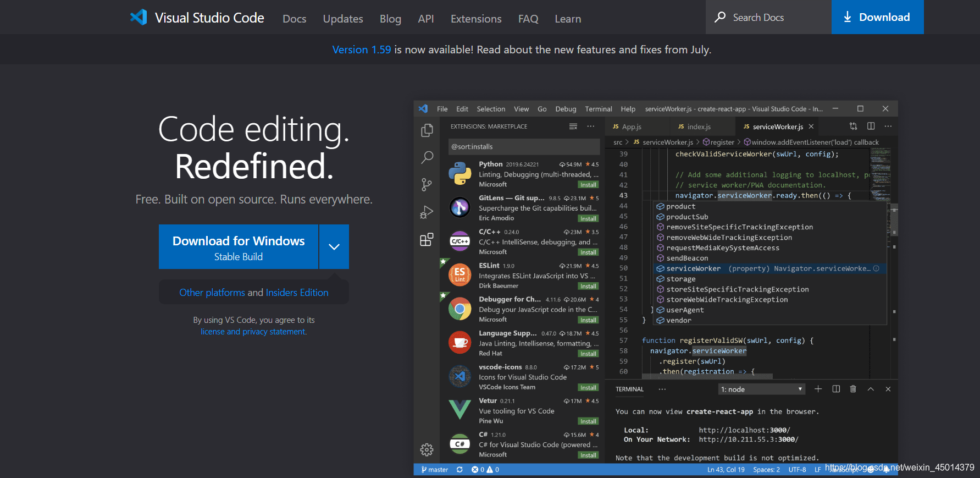
Task: Open the terminal panel views ellipsis
Action: (662, 389)
